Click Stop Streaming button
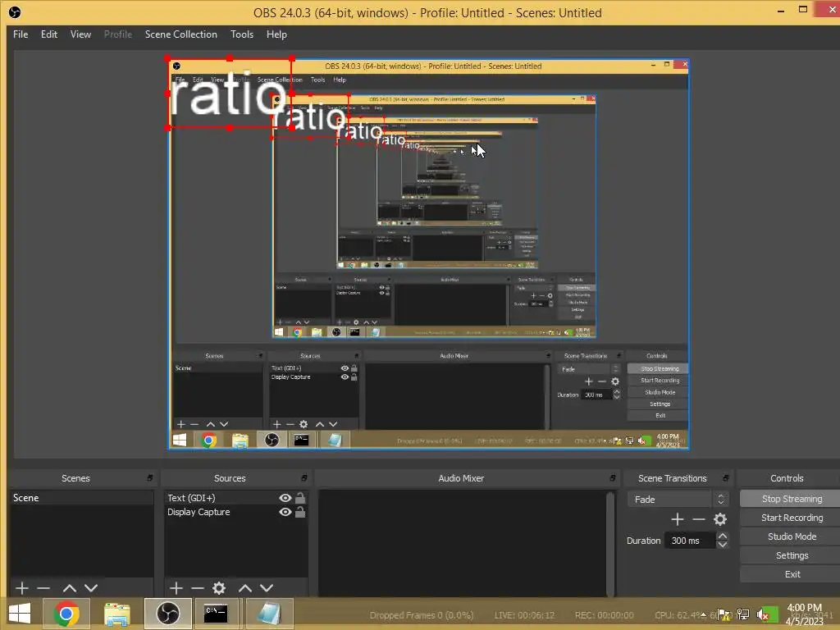 click(x=792, y=499)
